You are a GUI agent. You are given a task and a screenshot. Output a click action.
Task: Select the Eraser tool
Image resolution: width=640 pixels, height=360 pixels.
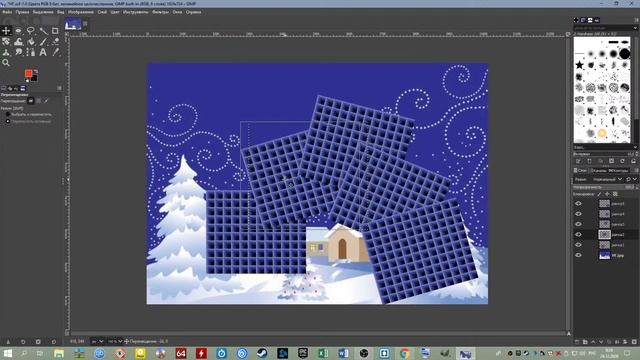coord(56,41)
